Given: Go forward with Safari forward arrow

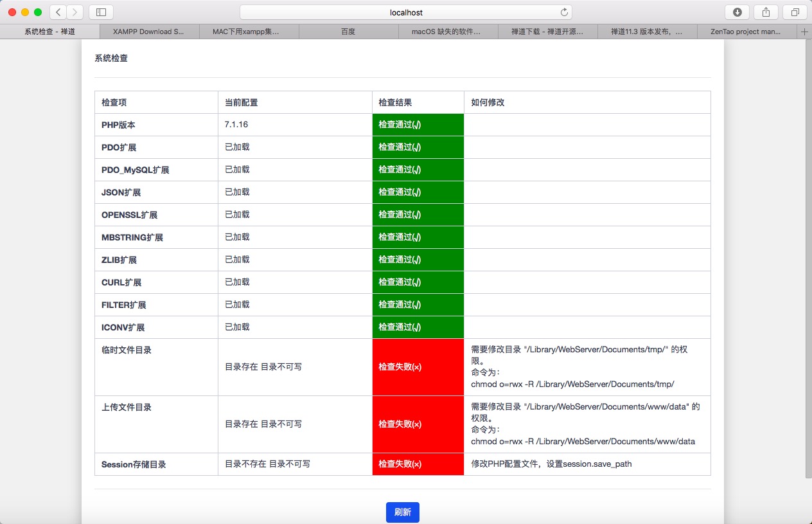Looking at the screenshot, I should tap(75, 12).
